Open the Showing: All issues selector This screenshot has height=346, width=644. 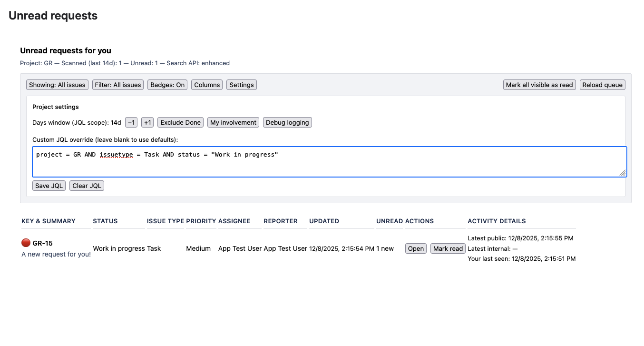click(x=57, y=85)
